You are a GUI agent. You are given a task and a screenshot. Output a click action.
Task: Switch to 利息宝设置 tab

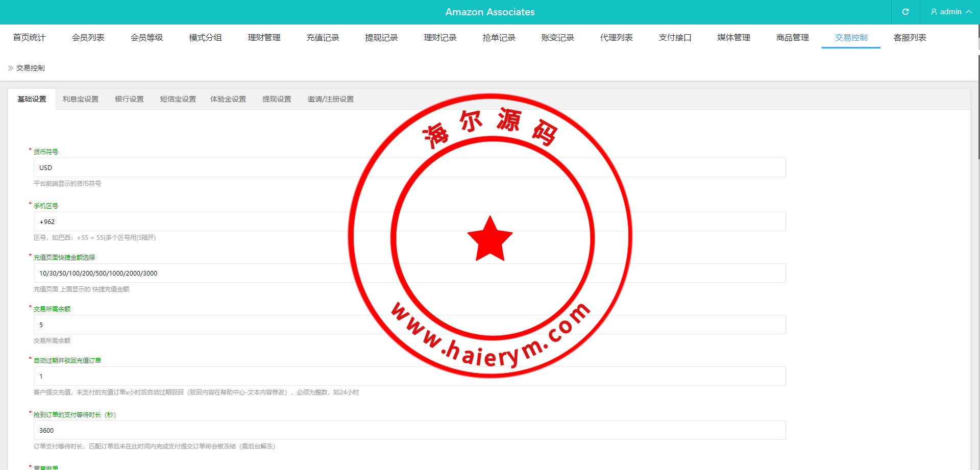pyautogui.click(x=80, y=99)
